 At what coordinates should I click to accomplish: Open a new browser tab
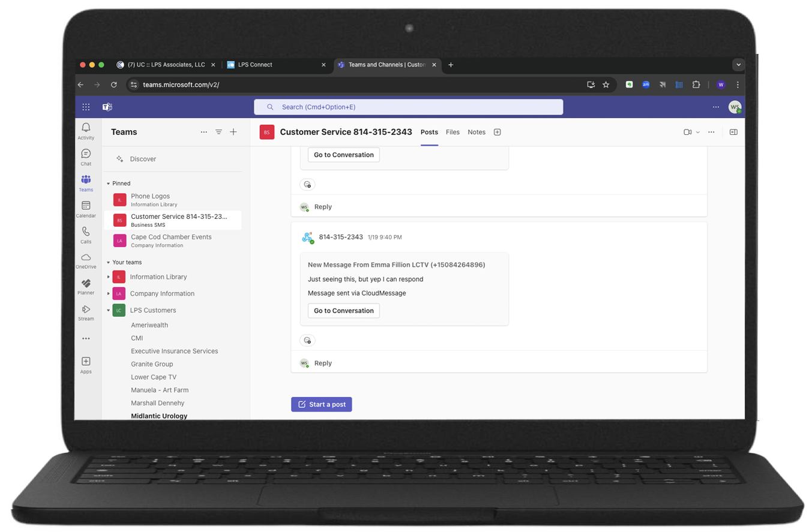pos(451,65)
